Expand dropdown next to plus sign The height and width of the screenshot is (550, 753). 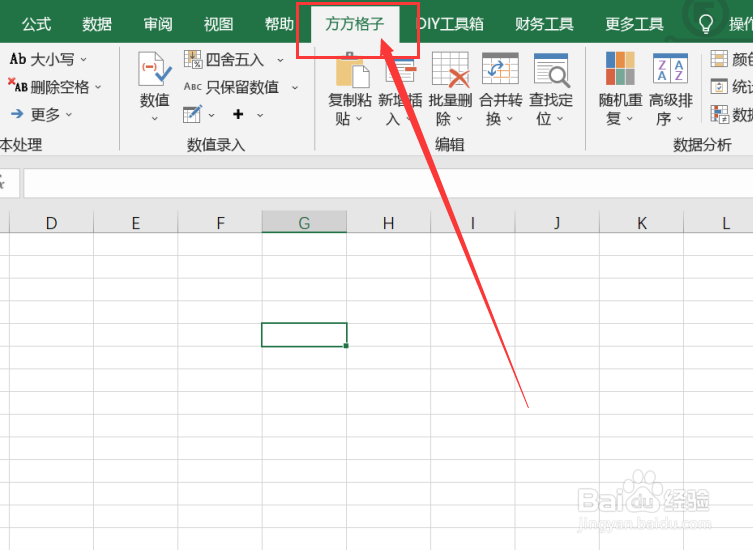tap(260, 115)
